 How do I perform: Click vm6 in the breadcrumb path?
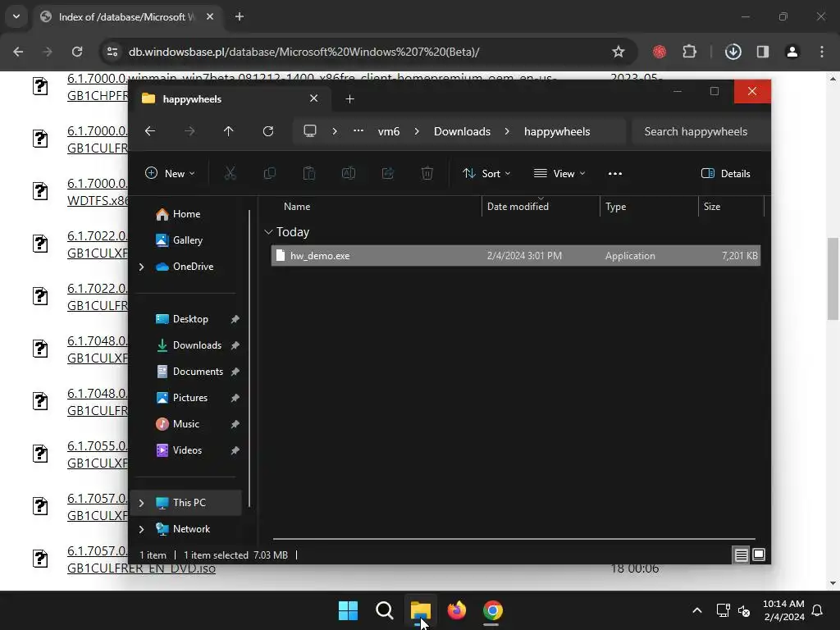click(388, 131)
